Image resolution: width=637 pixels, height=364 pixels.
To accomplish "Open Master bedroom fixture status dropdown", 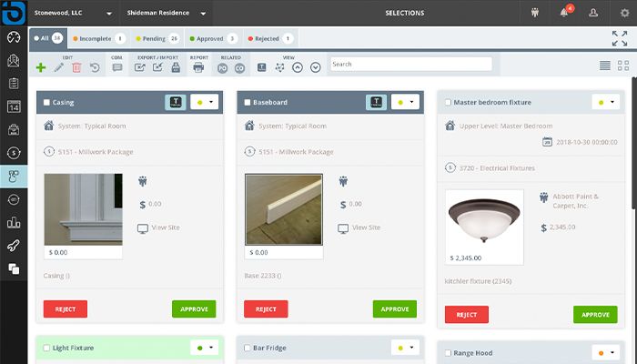I will [606, 102].
